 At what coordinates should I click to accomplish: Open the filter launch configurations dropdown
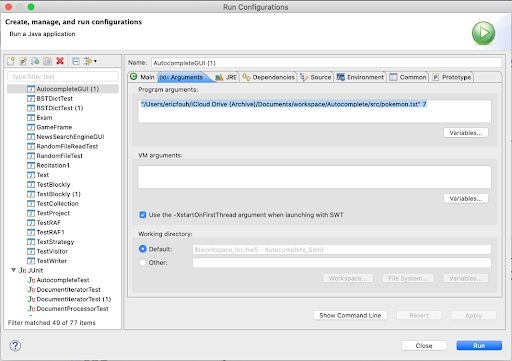pos(90,61)
